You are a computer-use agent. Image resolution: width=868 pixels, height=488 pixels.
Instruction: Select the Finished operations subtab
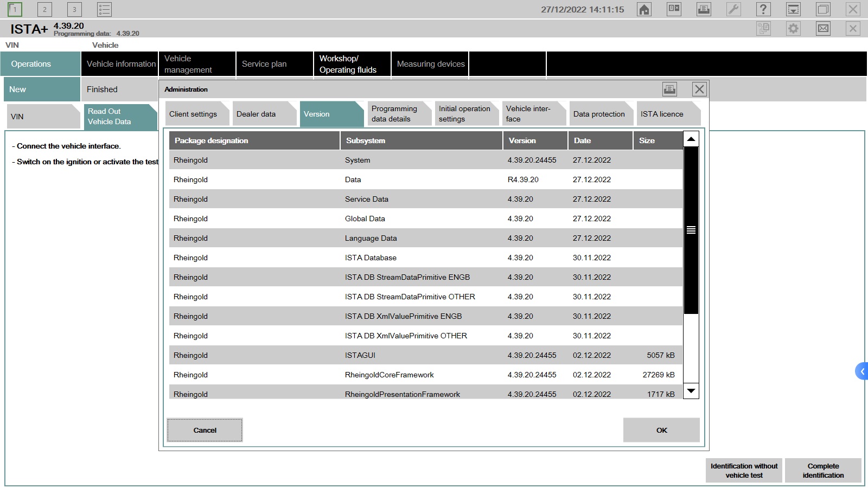click(x=120, y=89)
